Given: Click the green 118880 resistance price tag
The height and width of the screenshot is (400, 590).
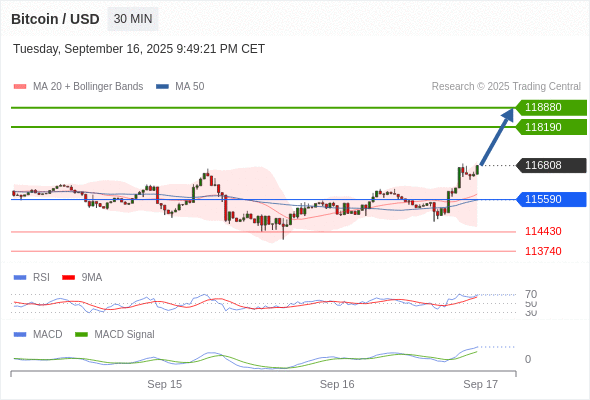Looking at the screenshot, I should [x=551, y=107].
